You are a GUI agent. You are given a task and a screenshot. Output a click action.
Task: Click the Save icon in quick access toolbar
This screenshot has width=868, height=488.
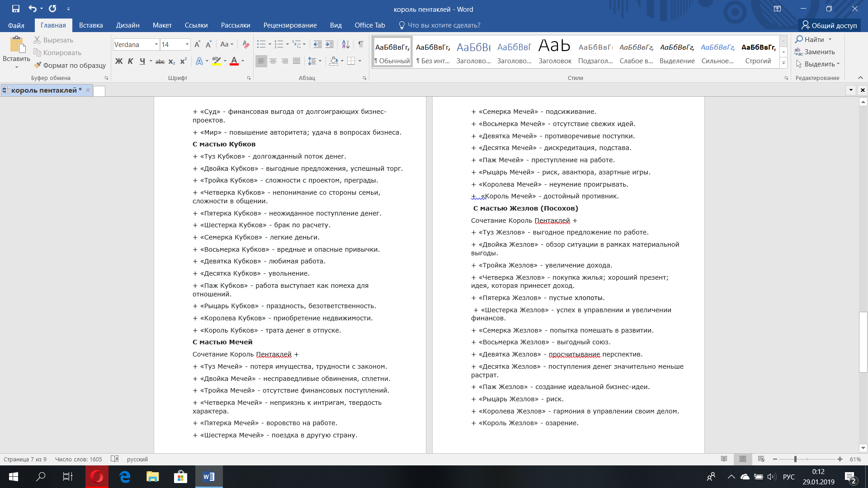[16, 9]
